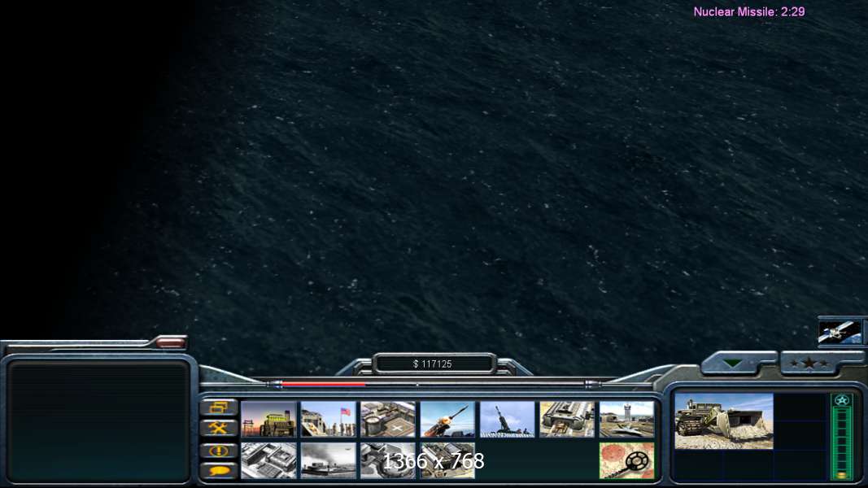This screenshot has height=488, width=868.
Task: Choose the Supply Center helipad build icon
Action: [x=387, y=420]
